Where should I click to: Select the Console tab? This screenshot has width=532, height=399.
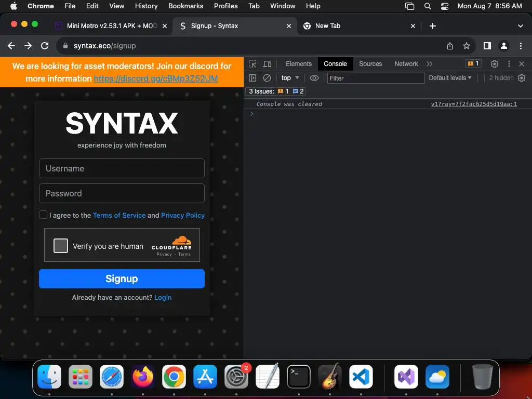[335, 64]
